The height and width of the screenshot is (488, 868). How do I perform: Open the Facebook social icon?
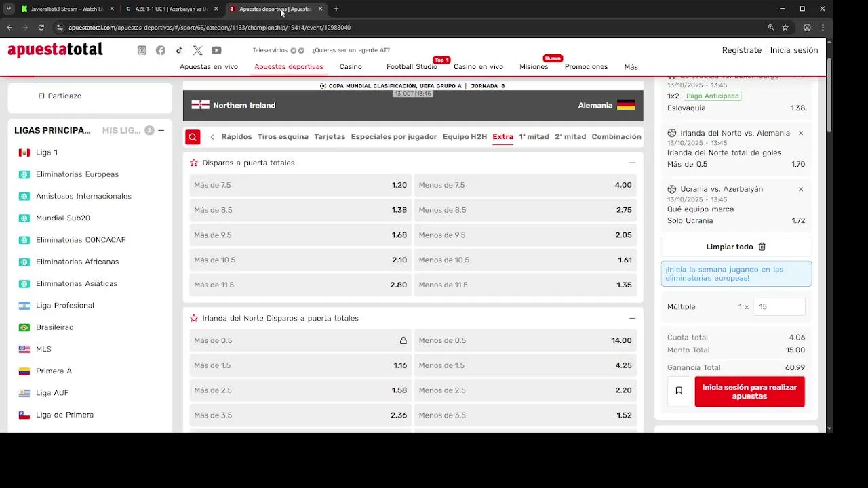[161, 50]
